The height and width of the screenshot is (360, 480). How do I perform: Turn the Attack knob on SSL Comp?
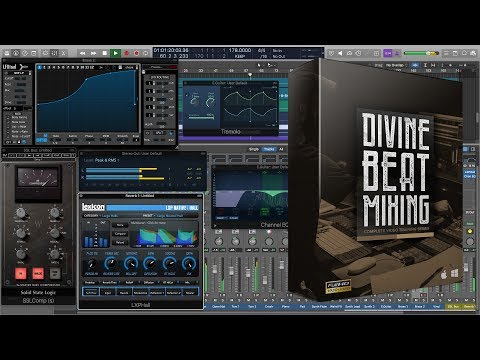[x=21, y=233]
